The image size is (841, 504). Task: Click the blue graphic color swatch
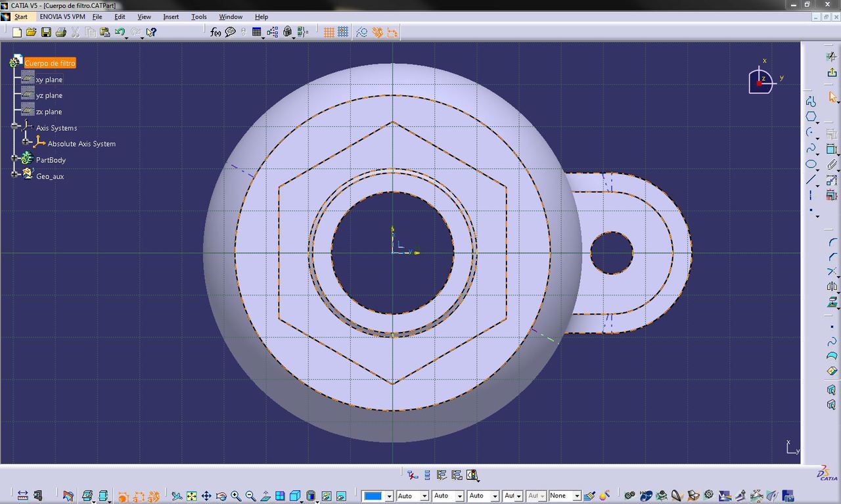click(373, 496)
